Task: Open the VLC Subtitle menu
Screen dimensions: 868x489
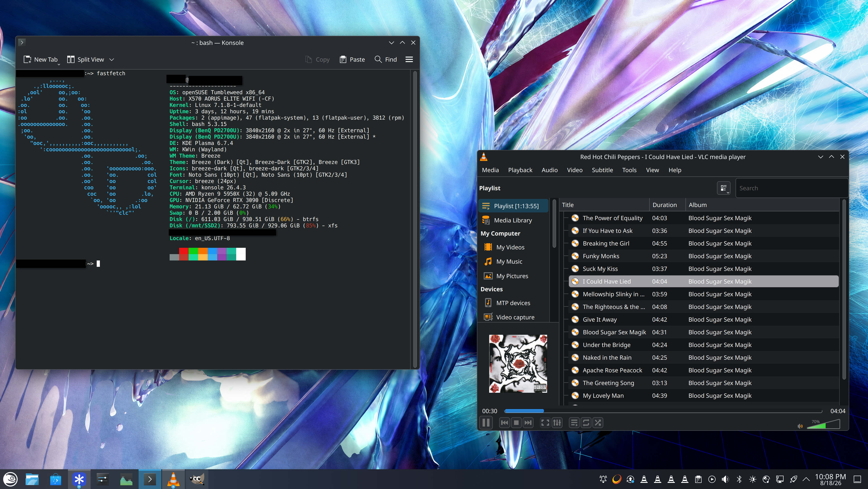Action: pos(602,170)
